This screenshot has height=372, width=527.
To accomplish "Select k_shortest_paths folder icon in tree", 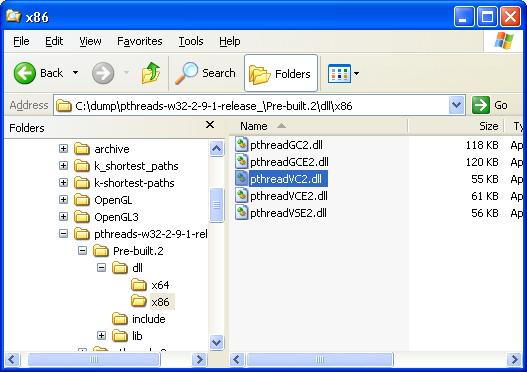I will (82, 165).
